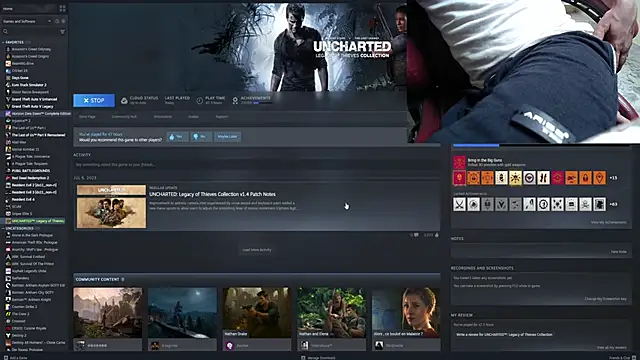
Task: Click the achievements progress bar
Action: 263,103
